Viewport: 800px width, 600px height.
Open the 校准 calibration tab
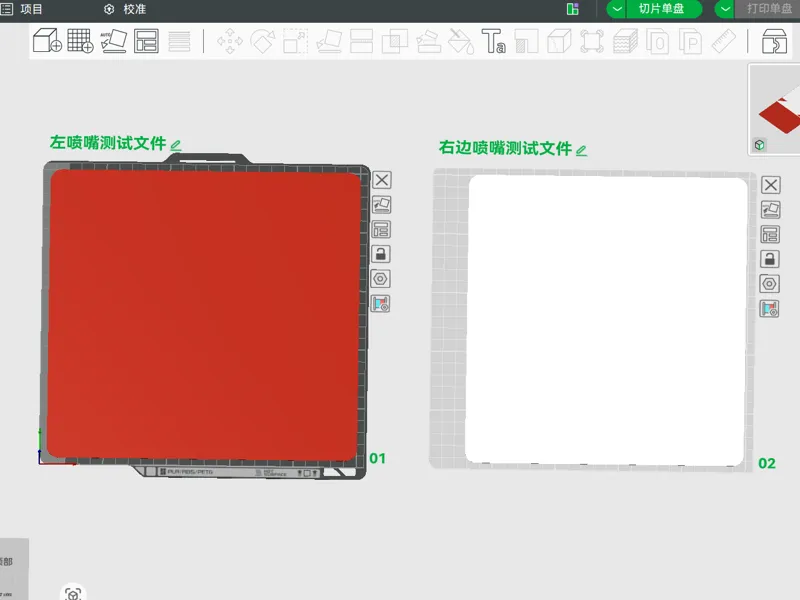coord(126,9)
